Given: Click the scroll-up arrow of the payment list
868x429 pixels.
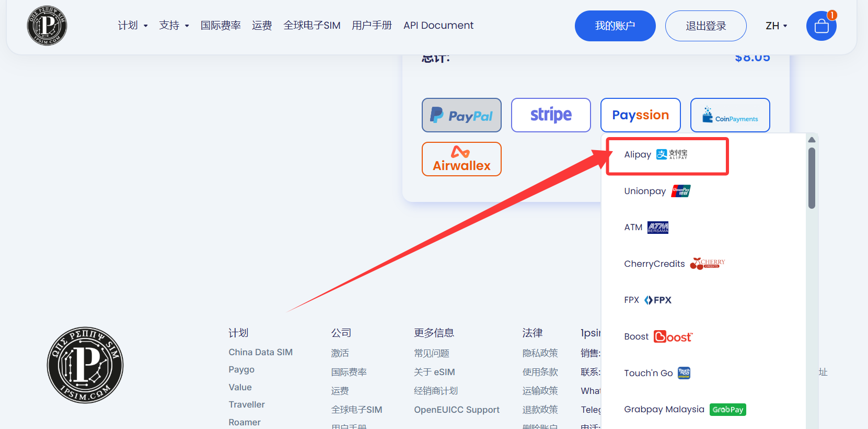Looking at the screenshot, I should tap(812, 140).
